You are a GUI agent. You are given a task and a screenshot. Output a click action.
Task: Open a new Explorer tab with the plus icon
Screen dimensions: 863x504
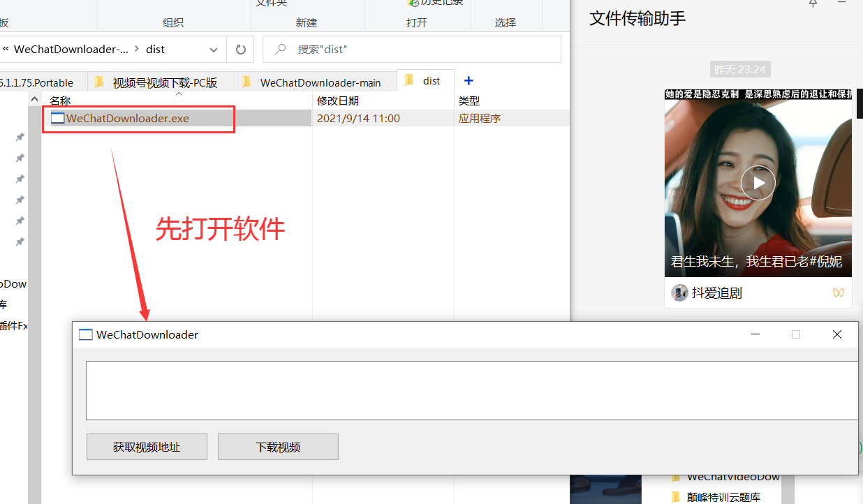pos(469,80)
